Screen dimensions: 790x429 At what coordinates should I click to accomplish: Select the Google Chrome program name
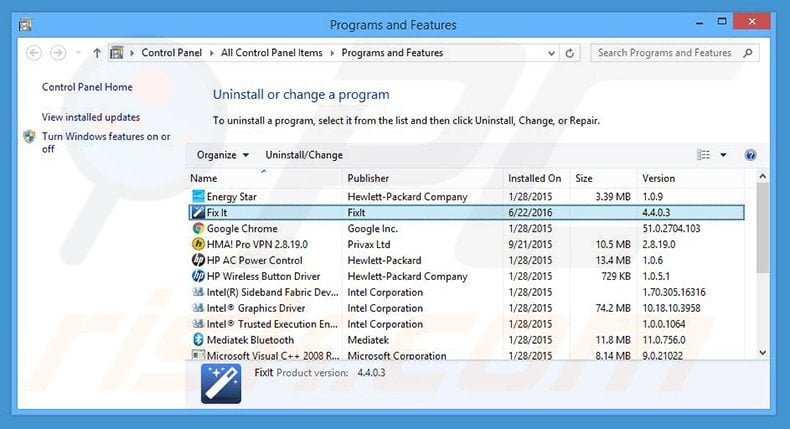[x=242, y=228]
